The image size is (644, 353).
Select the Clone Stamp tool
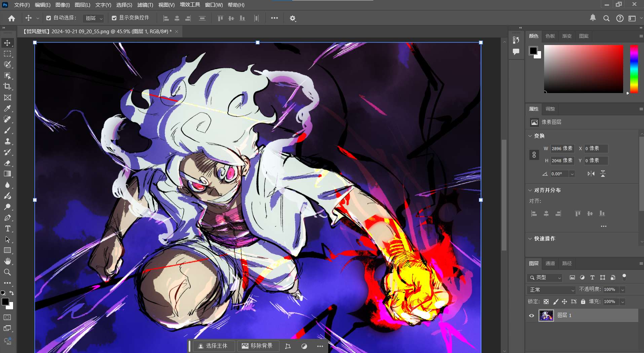(7, 141)
